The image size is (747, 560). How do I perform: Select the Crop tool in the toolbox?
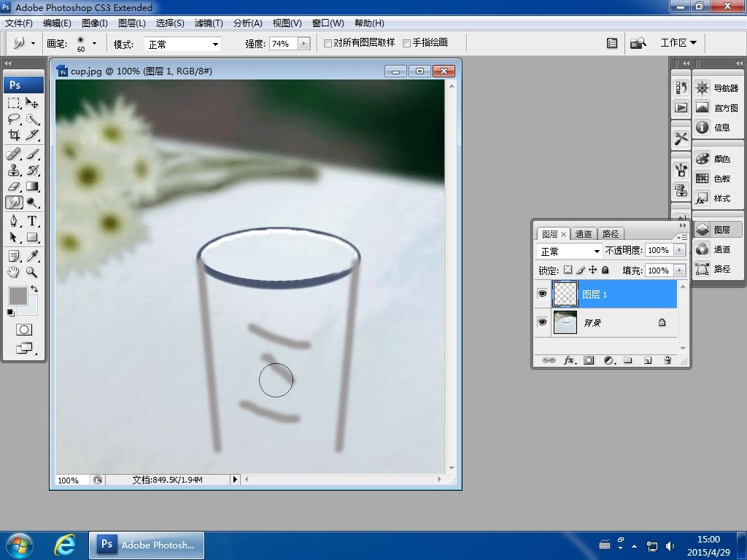coord(14,135)
